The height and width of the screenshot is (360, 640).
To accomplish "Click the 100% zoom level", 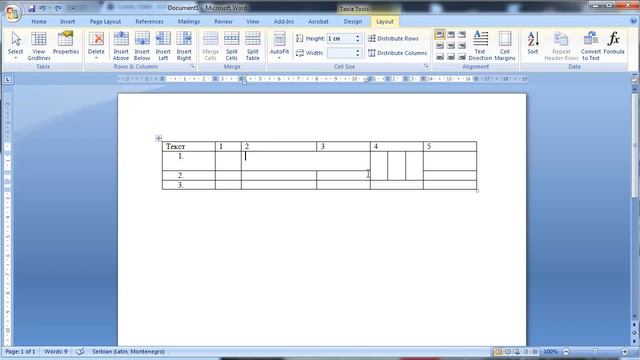I will click(x=551, y=351).
